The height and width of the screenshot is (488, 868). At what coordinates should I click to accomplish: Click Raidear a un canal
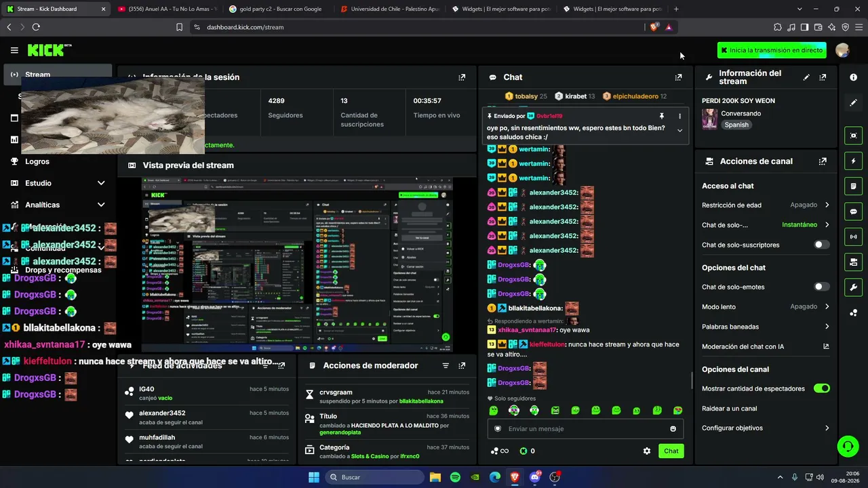(x=730, y=409)
